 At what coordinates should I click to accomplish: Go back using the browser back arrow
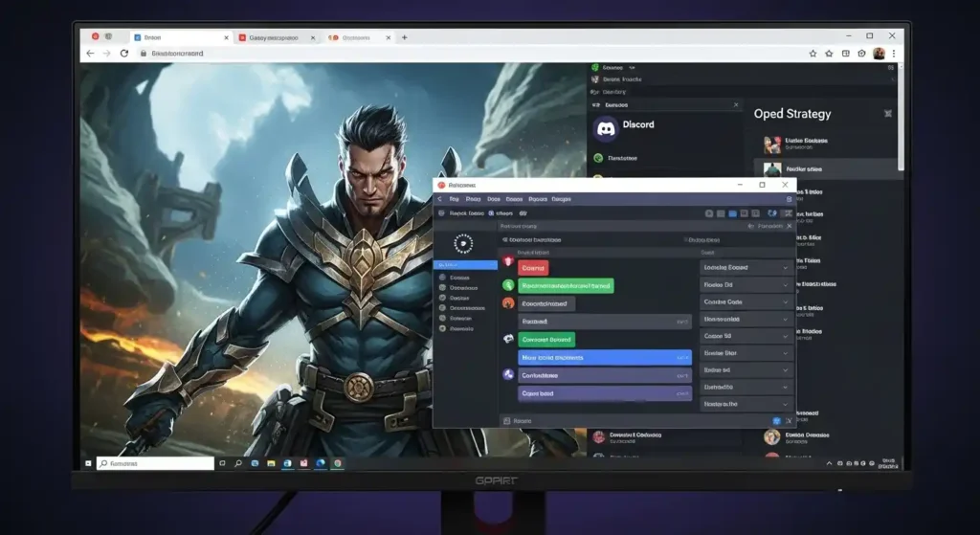click(90, 54)
